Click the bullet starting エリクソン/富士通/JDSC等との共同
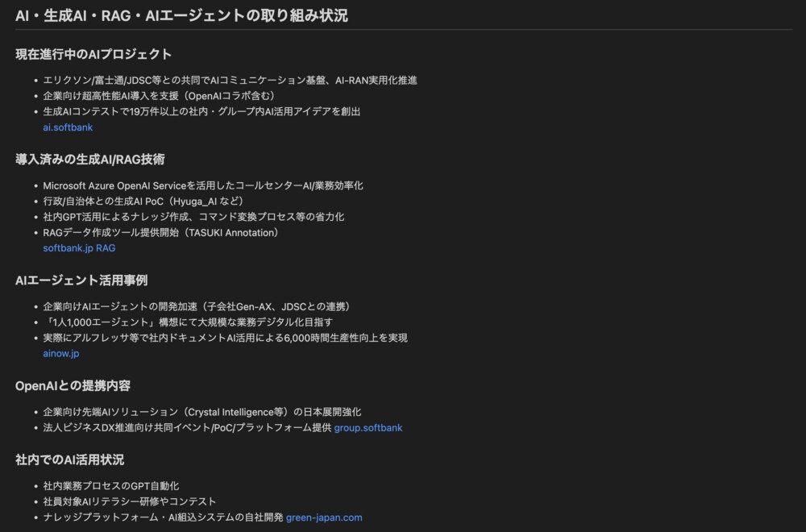The width and height of the screenshot is (806, 532). click(x=230, y=81)
